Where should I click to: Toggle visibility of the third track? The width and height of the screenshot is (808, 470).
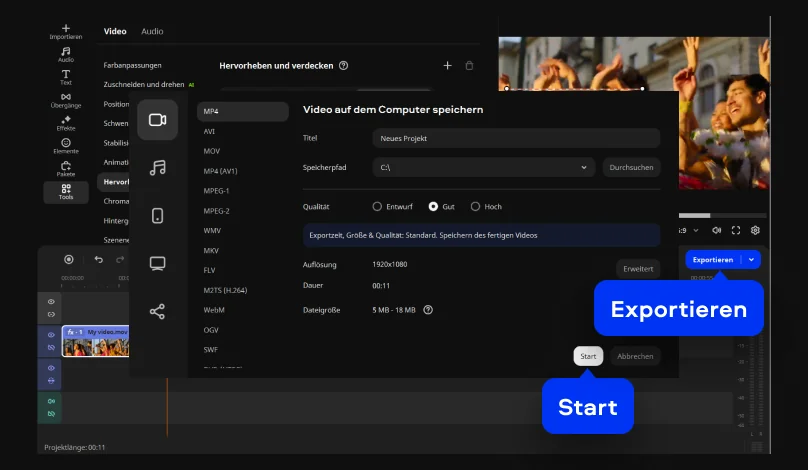pos(51,368)
